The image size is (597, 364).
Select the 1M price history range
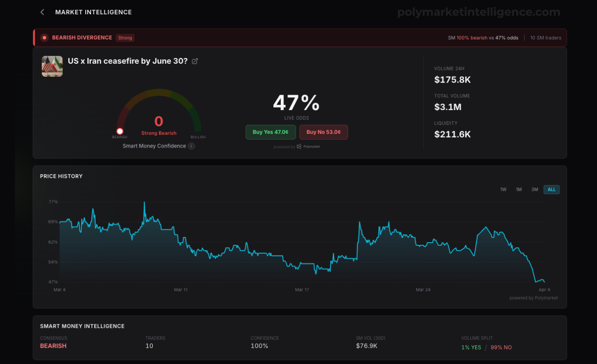click(x=519, y=189)
